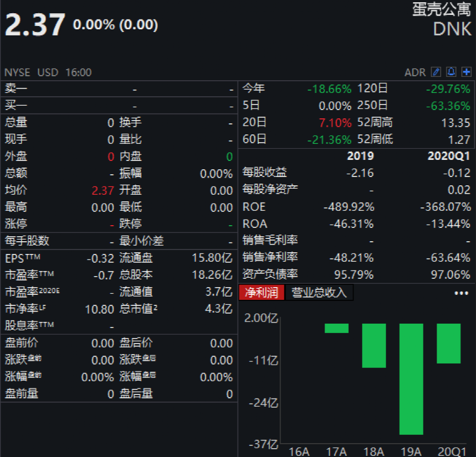Click the ADR label
476x457 pixels.
click(x=415, y=72)
